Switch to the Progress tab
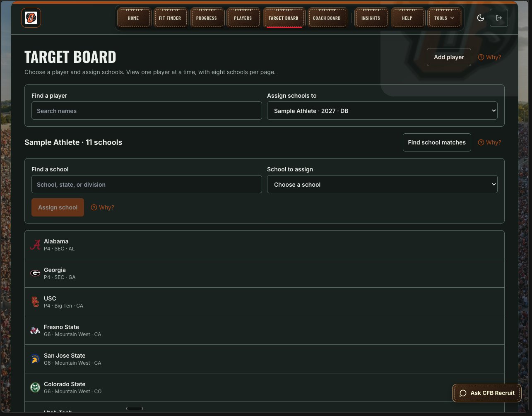The height and width of the screenshot is (416, 532). point(207,18)
